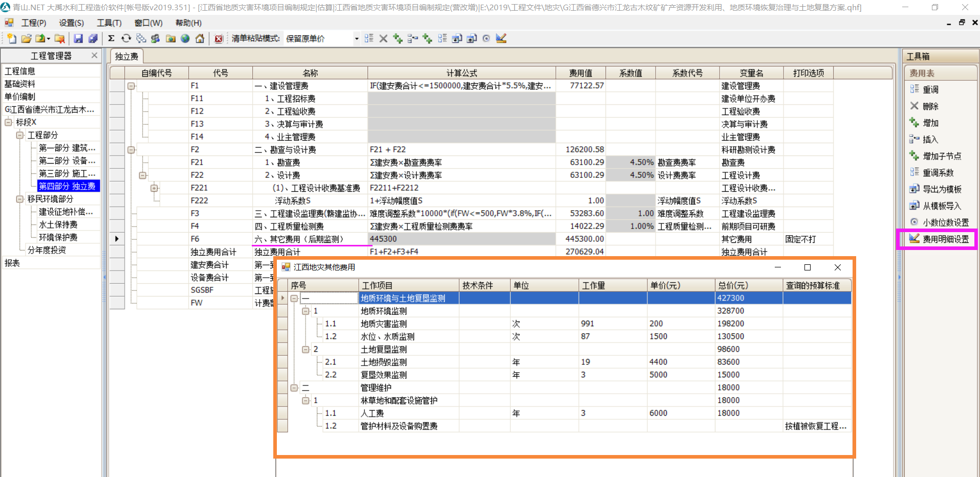Click the refresh arrows toolbar icon

tap(126, 38)
